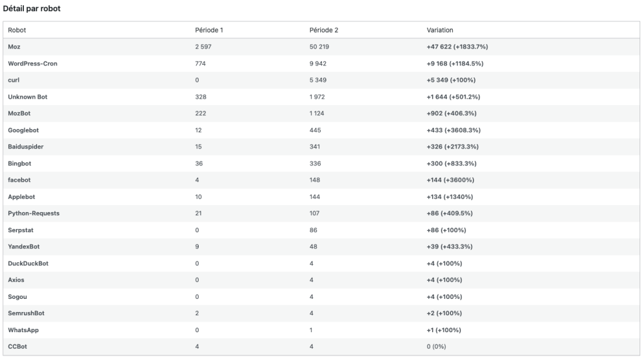Click Moz Période 2 value 50 219
Image resolution: width=644 pixels, height=358 pixels.
[x=319, y=47]
